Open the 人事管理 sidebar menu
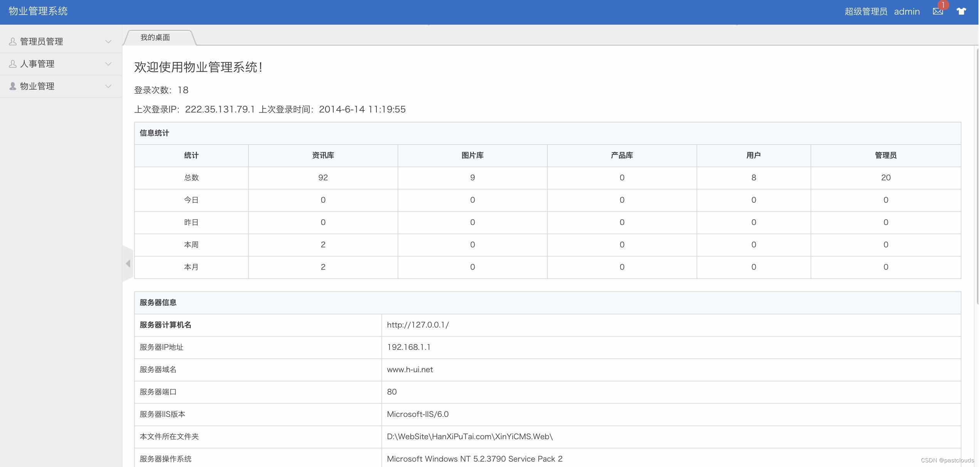The width and height of the screenshot is (980, 467). [37, 64]
